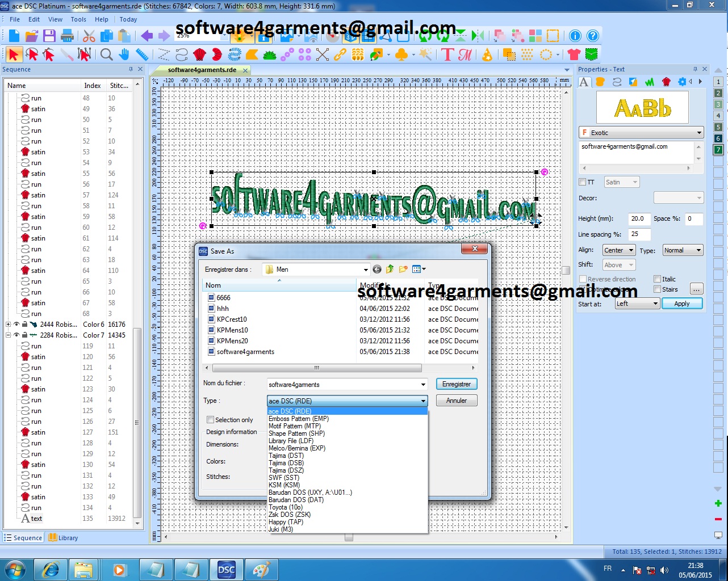
Task: Open the blue info icon in the toolbar
Action: tap(575, 36)
